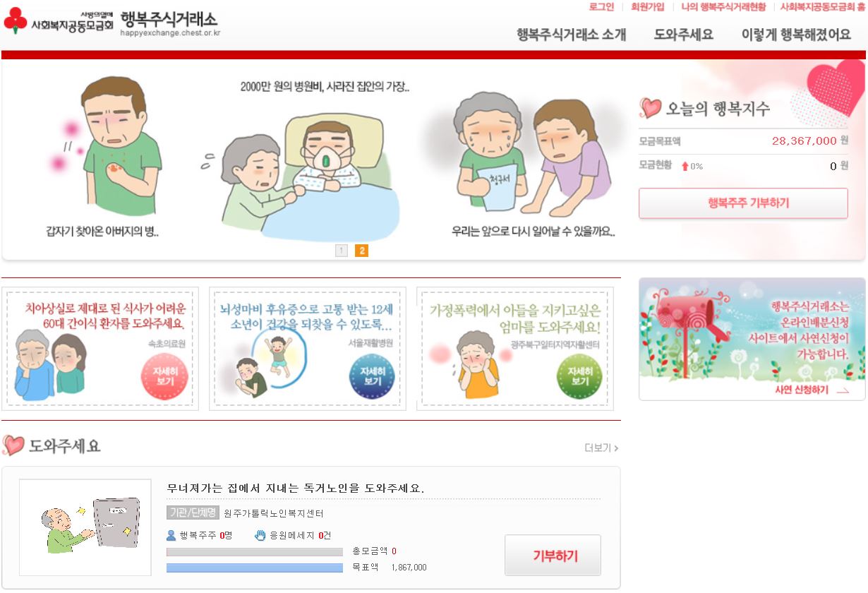Screen dimensions: 868x593
Task: Open 사연 신청하기 arrow link
Action: [x=812, y=390]
